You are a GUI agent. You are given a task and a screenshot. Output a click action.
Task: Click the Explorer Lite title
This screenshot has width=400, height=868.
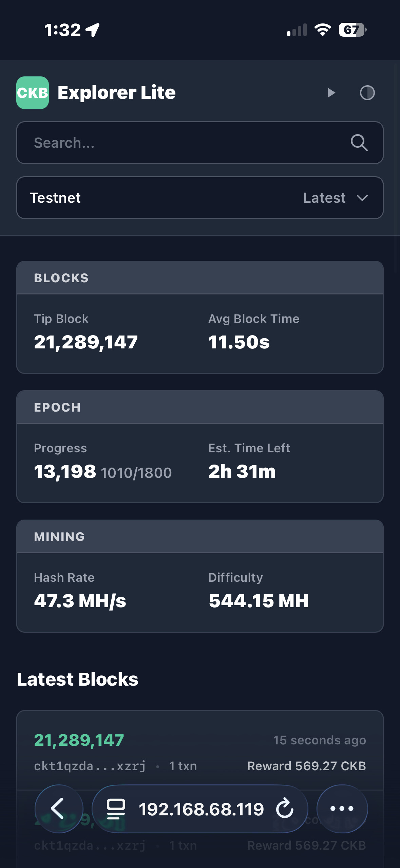point(117,92)
